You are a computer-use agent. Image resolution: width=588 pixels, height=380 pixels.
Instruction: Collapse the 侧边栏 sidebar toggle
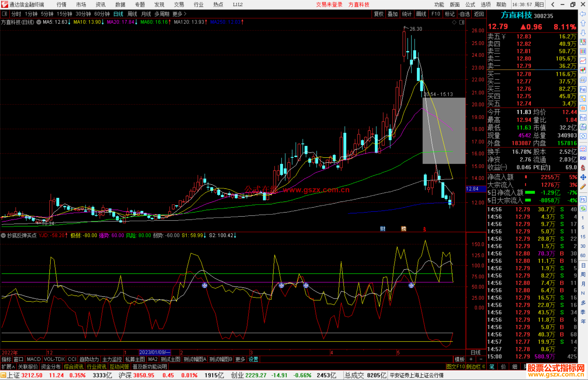coord(476,367)
